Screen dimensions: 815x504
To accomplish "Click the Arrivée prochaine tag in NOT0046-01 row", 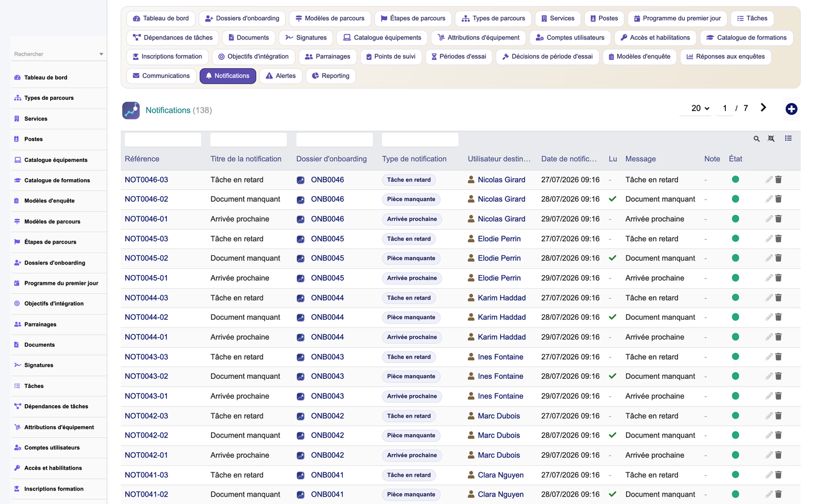I will pos(412,219).
